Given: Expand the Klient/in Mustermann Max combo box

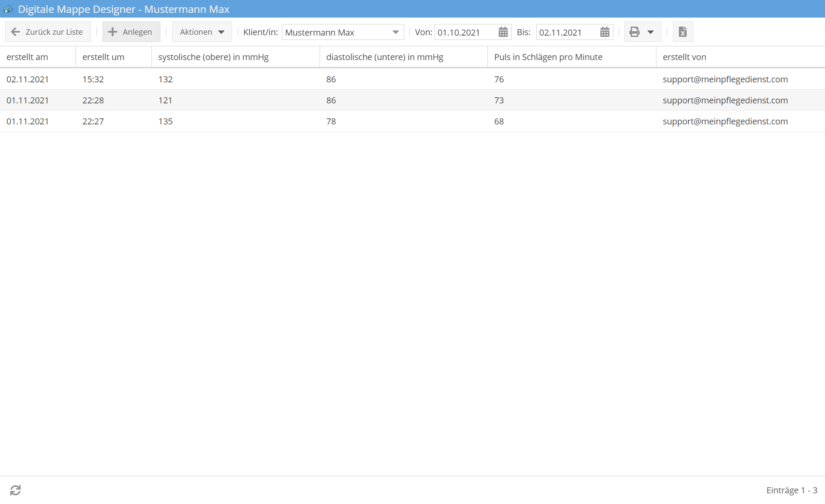Looking at the screenshot, I should (x=395, y=32).
